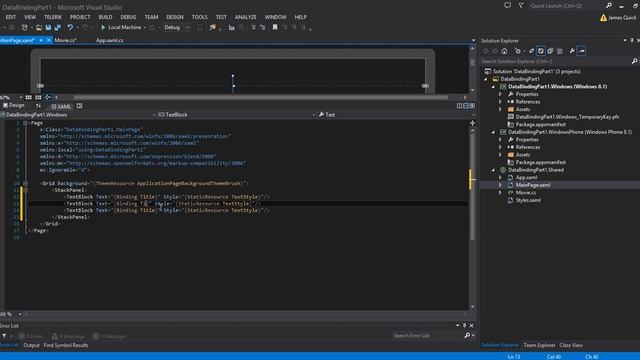The height and width of the screenshot is (360, 640).
Task: Open Find Symbol Results tab
Action: tap(66, 345)
